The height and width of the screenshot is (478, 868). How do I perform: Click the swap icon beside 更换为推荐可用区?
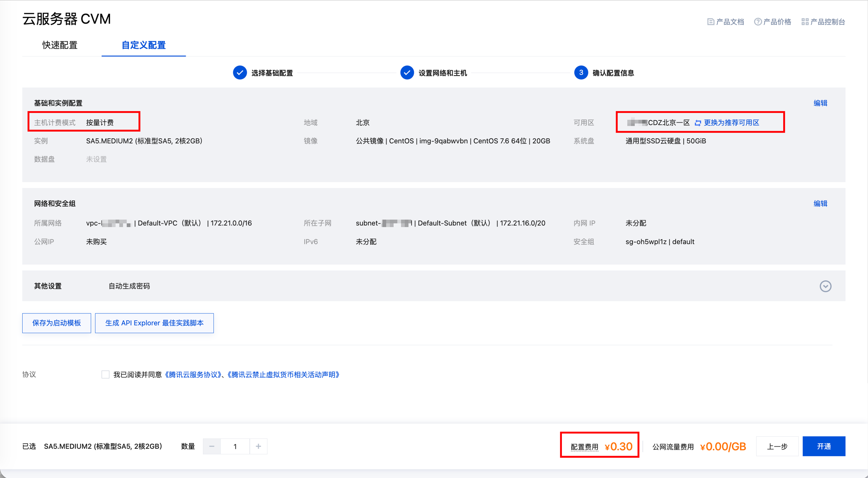pyautogui.click(x=698, y=123)
